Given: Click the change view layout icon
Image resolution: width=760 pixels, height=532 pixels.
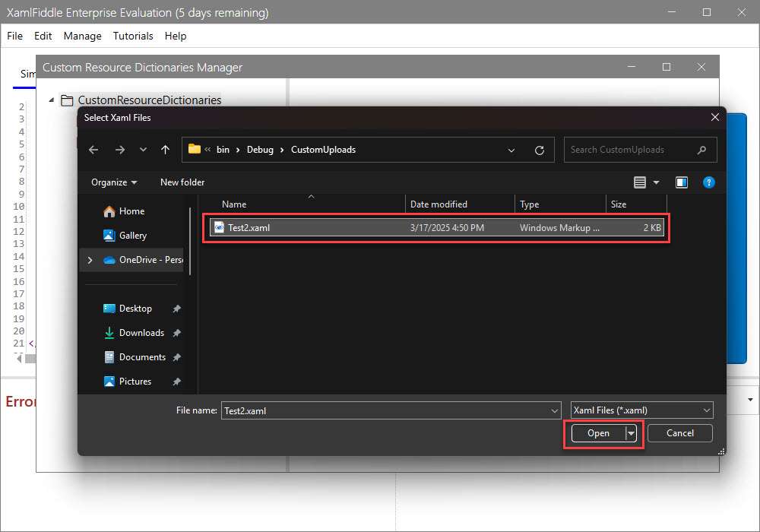Looking at the screenshot, I should point(640,182).
